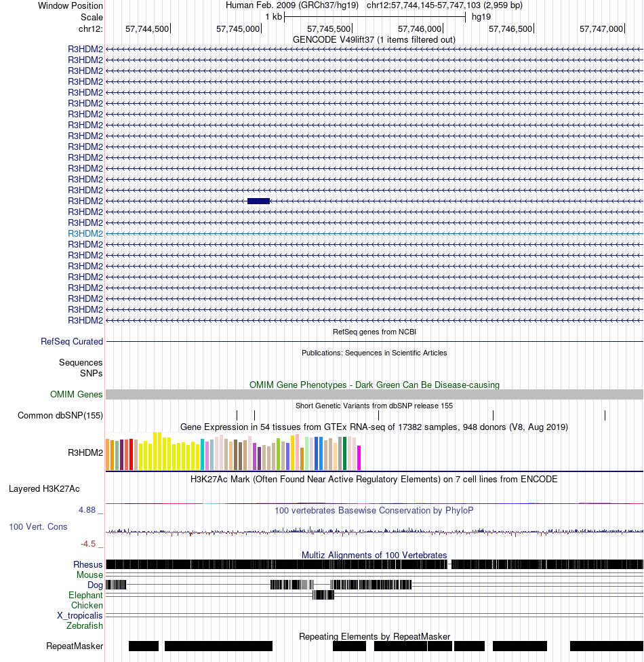Click the Rhesus species label

[x=87, y=565]
